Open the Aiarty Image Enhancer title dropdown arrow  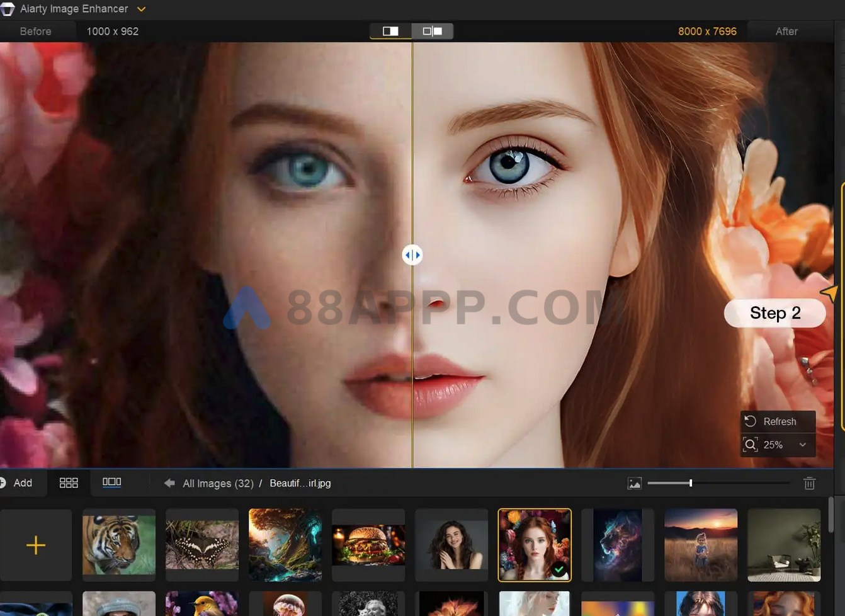(x=142, y=9)
